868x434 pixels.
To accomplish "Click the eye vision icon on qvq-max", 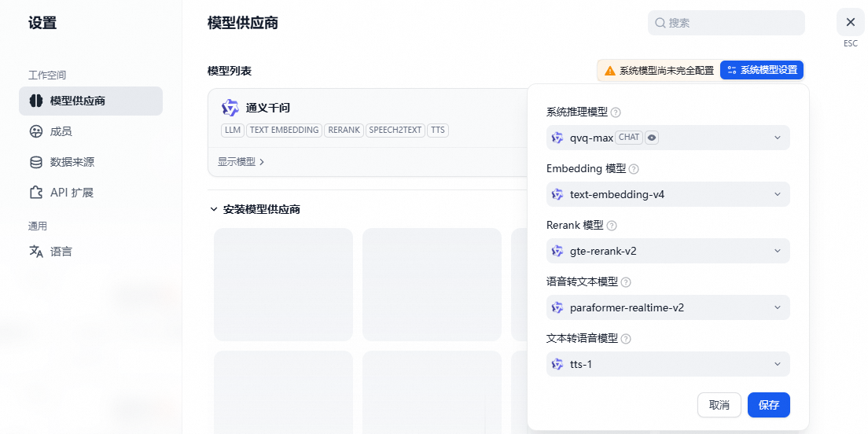I will click(652, 138).
